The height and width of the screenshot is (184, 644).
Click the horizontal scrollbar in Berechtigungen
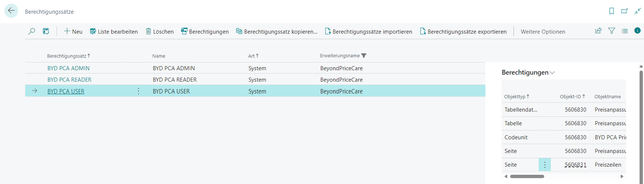click(527, 177)
